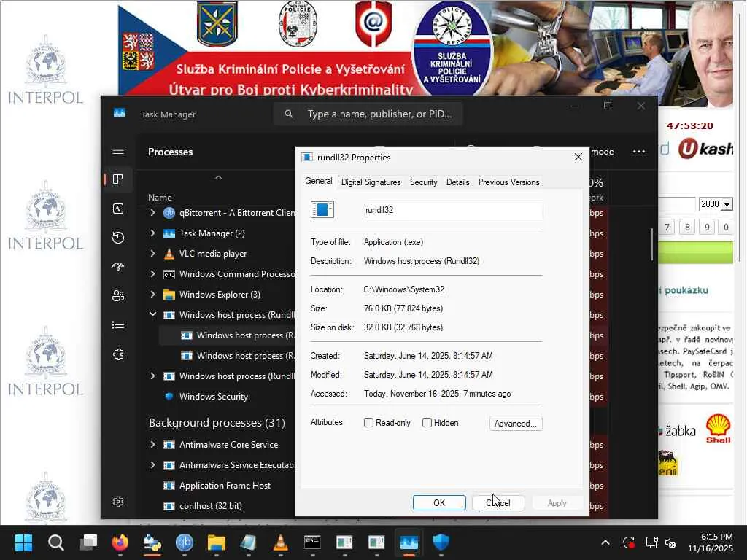The width and height of the screenshot is (747, 560).
Task: Click the Task Manager vertical scrollbar
Action: pos(652,244)
